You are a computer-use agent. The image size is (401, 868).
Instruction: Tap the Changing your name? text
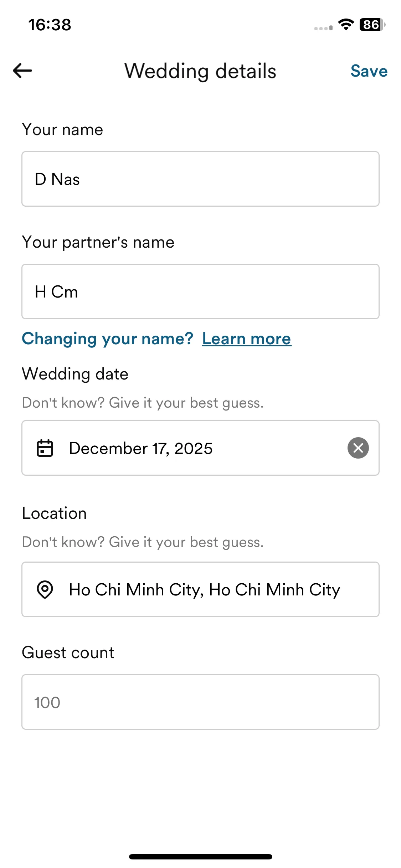point(107,339)
